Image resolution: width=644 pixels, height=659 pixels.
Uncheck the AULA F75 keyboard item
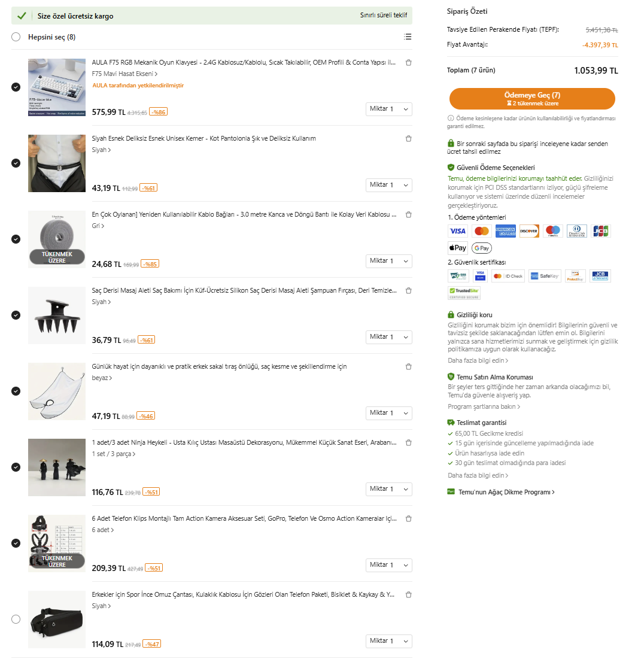(x=16, y=87)
